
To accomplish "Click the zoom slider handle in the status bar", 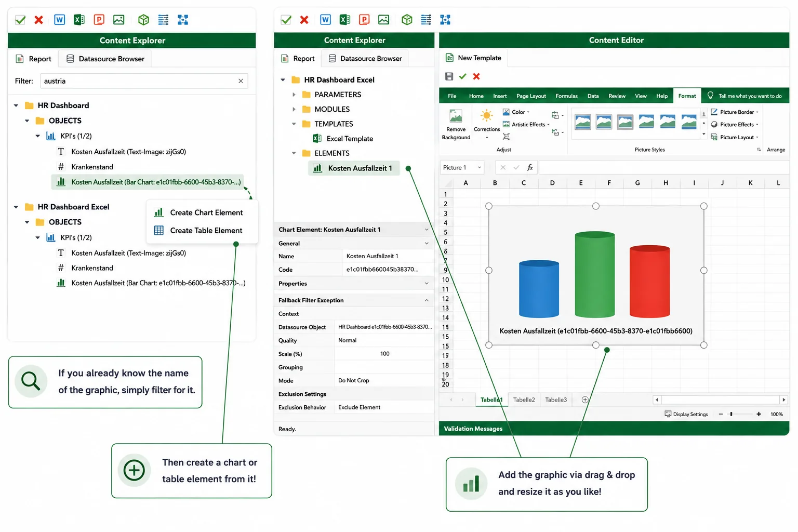I will point(731,414).
